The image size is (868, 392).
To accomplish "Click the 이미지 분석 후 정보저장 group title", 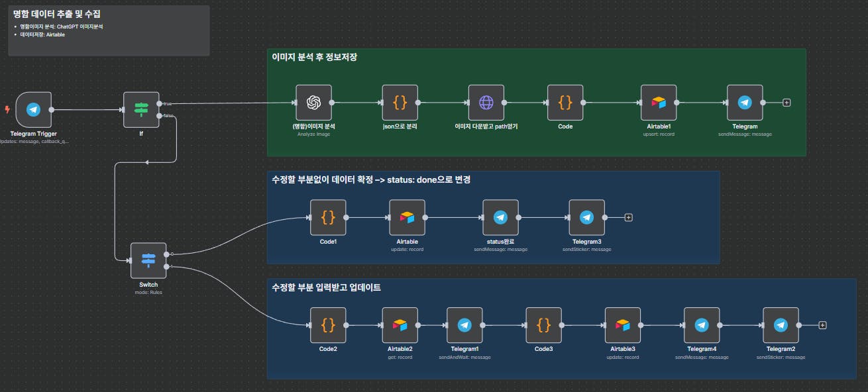I will [315, 57].
